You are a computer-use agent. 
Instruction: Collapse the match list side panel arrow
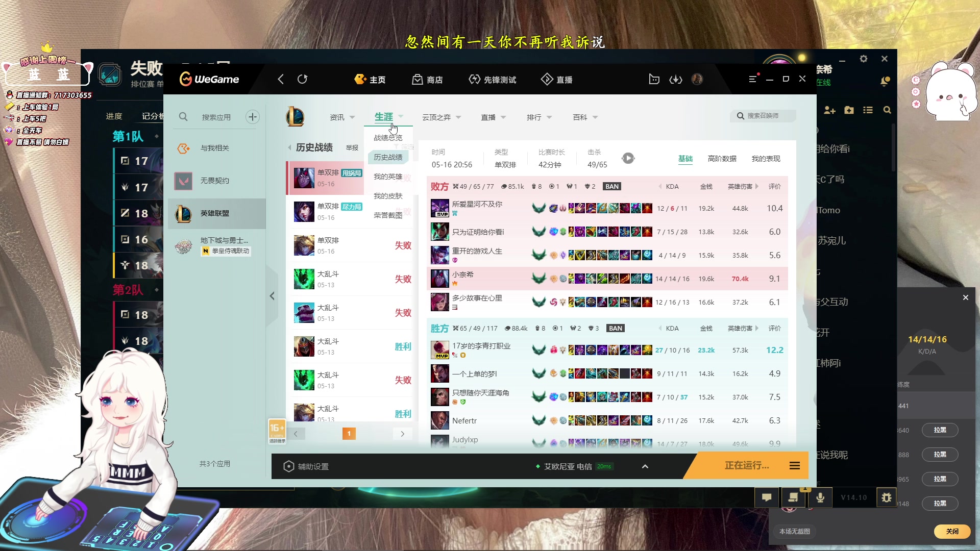(272, 296)
